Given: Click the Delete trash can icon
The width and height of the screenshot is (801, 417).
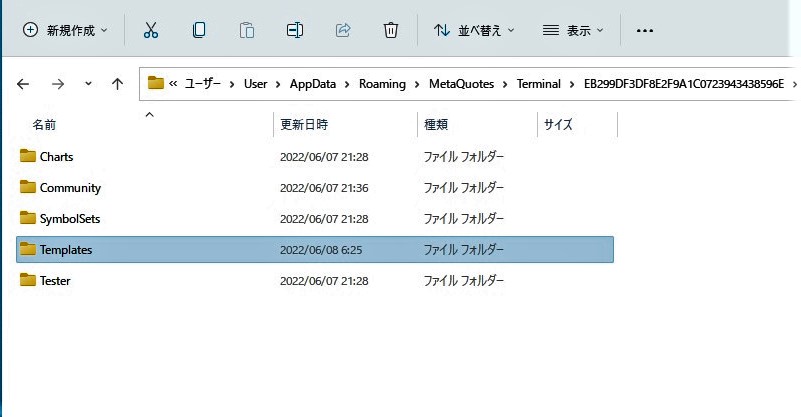Looking at the screenshot, I should pyautogui.click(x=391, y=30).
